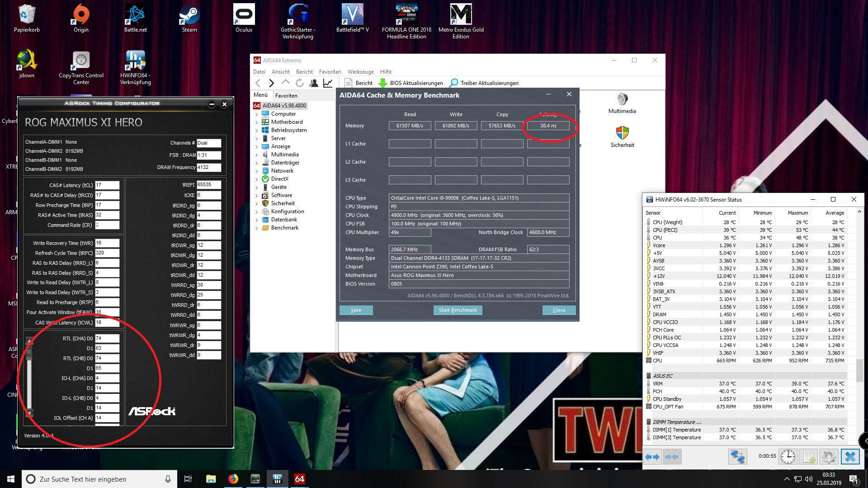Image resolution: width=868 pixels, height=488 pixels.
Task: Open FORMULA ONE 2018 Headline Edition
Action: (x=406, y=21)
